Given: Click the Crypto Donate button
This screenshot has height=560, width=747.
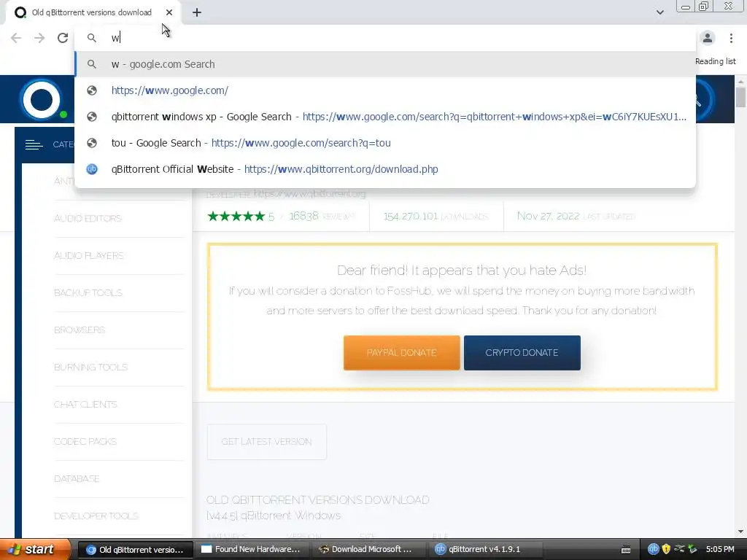Looking at the screenshot, I should 522,353.
